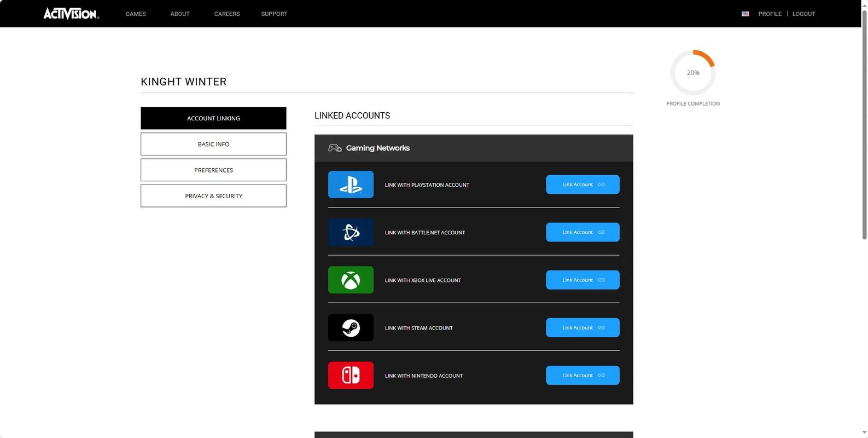This screenshot has width=868, height=438.
Task: Link the Nintendo account
Action: tap(582, 375)
